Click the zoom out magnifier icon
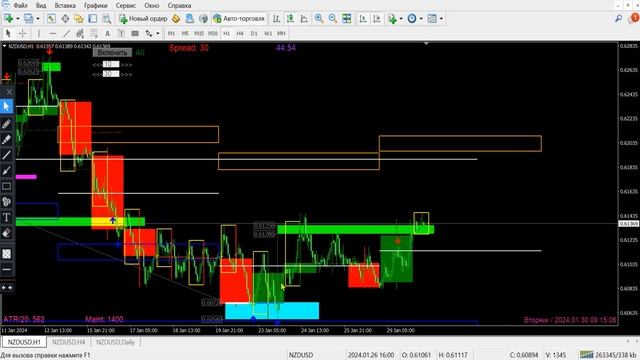 tap(333, 18)
